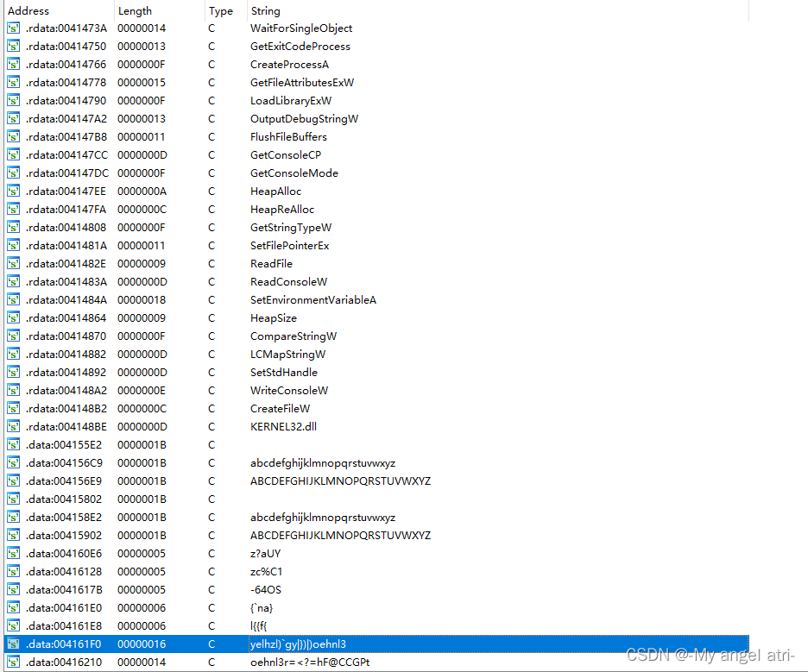Select the ReadConsoleW string
The image size is (808, 672).
click(288, 282)
